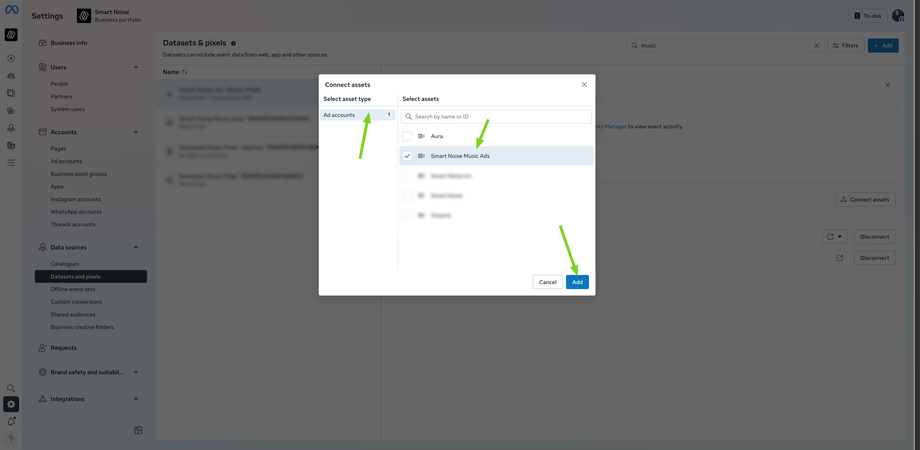Open the Help question mark icon
Image resolution: width=920 pixels, height=450 pixels.
coord(11,439)
